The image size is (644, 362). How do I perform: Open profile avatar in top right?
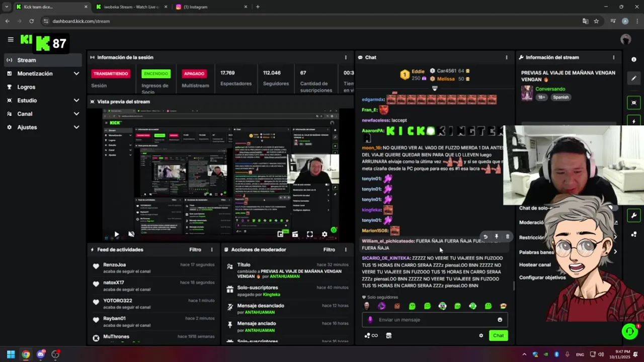click(626, 39)
